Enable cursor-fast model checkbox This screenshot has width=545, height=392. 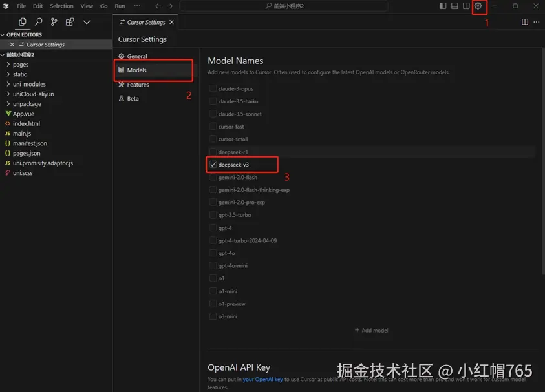213,127
